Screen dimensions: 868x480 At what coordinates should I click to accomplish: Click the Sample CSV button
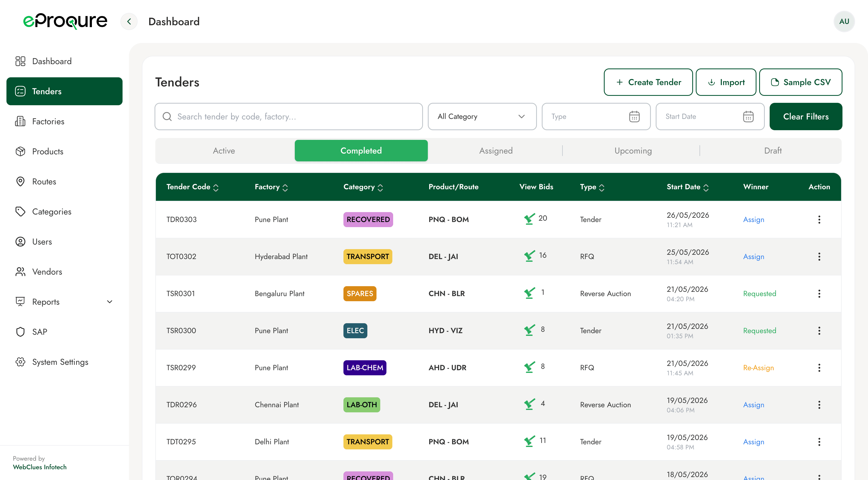coord(800,82)
